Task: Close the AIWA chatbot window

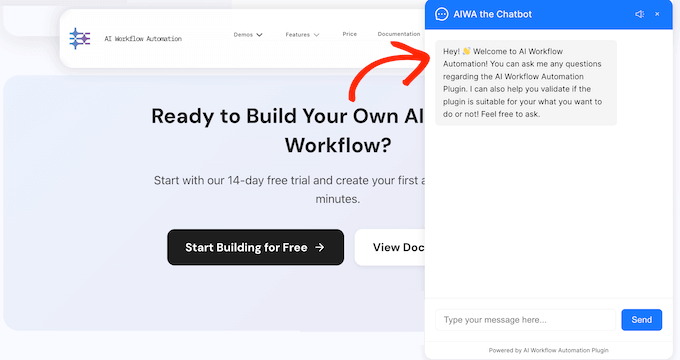Action: click(657, 14)
